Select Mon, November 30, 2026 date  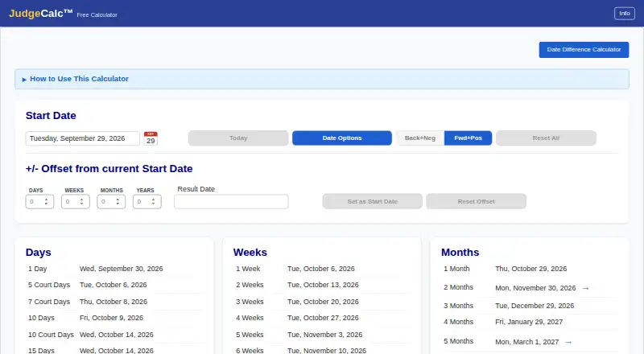click(535, 288)
